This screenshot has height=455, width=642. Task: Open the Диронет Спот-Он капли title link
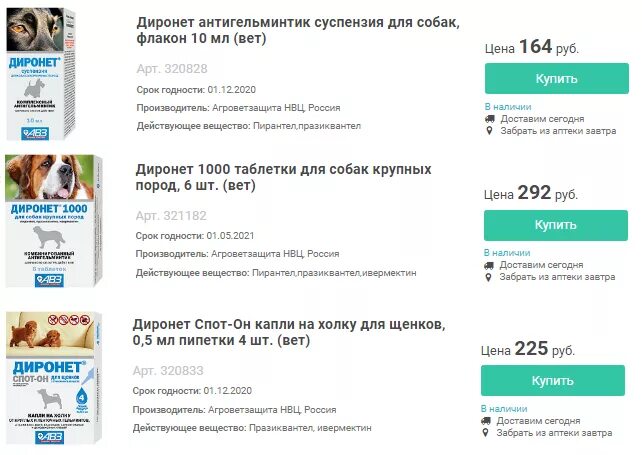pyautogui.click(x=290, y=334)
